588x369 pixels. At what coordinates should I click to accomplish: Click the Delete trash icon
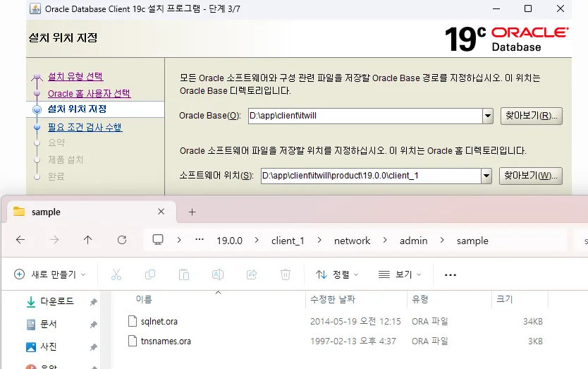(x=286, y=274)
